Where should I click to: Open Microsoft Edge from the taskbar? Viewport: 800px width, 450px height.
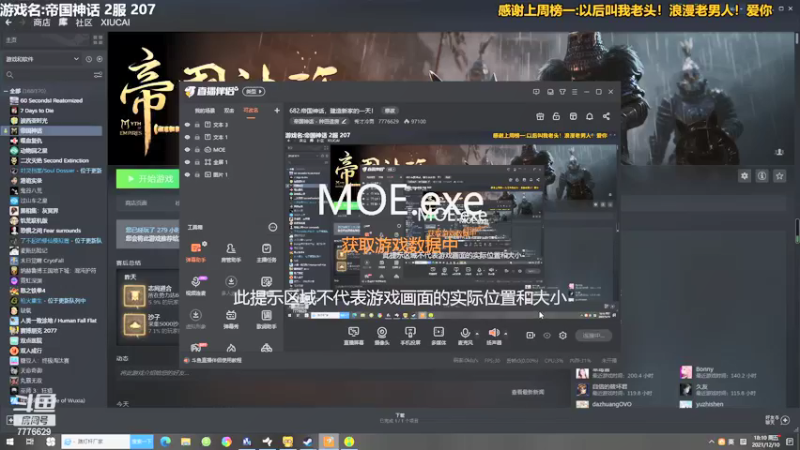coord(165,441)
